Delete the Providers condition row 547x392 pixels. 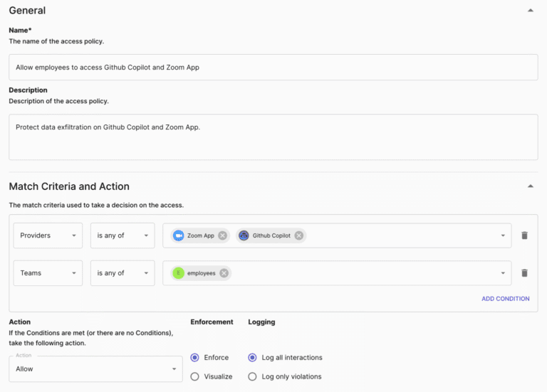point(525,235)
